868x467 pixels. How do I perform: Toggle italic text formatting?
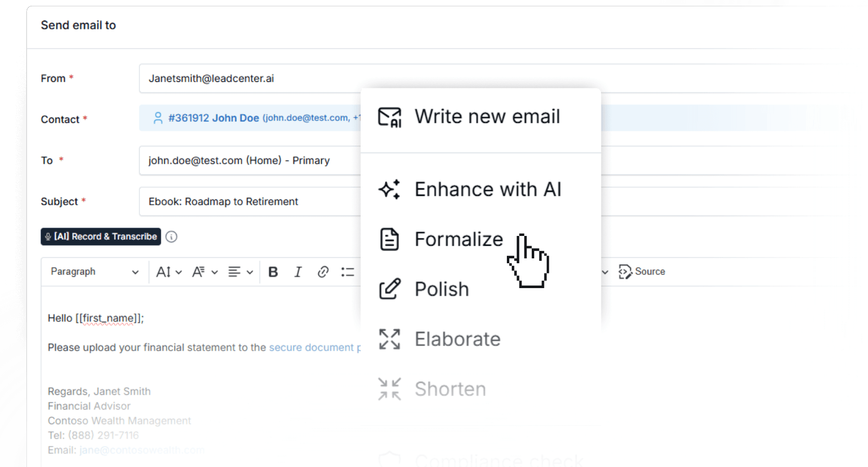(298, 272)
